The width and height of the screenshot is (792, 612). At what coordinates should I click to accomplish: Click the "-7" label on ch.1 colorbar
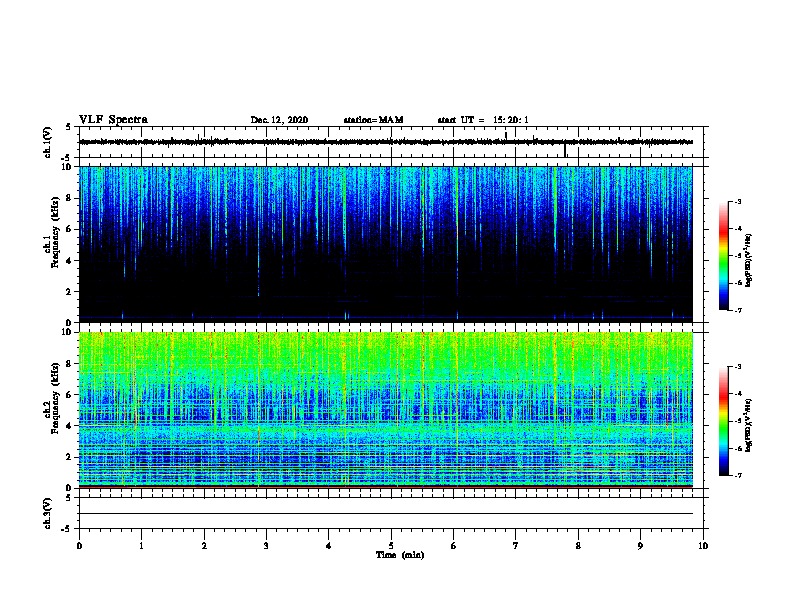coord(737,310)
